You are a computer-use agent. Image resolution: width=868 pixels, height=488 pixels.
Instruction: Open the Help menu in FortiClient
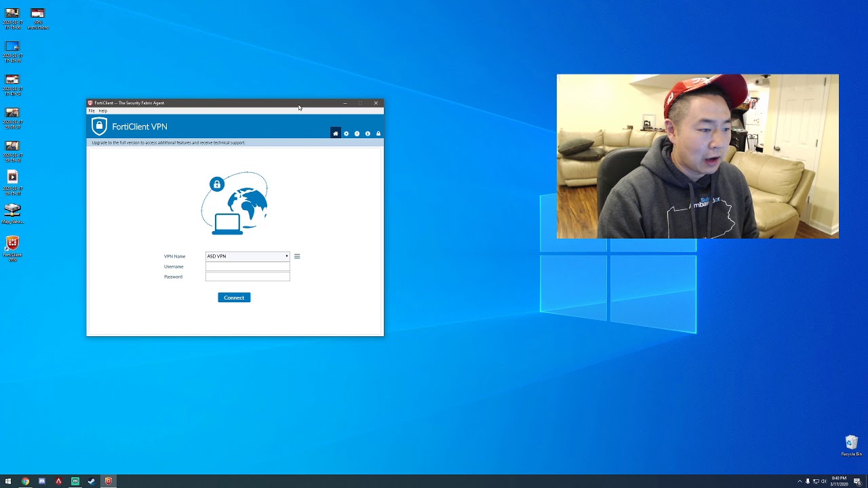pyautogui.click(x=103, y=110)
